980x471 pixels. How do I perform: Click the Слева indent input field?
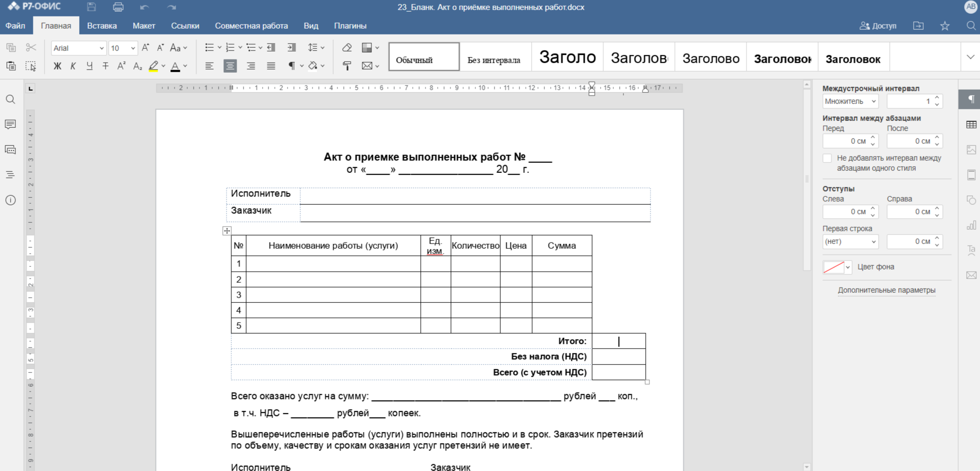(851, 212)
